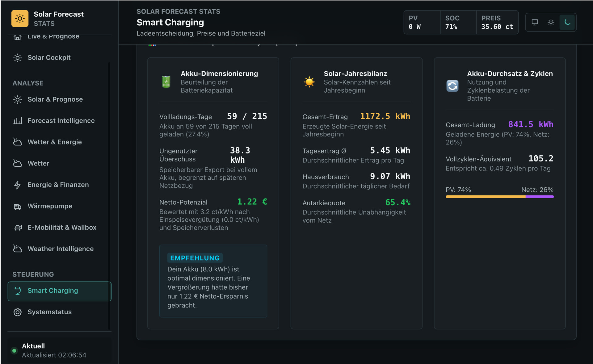Viewport: 593px width, 364px height.
Task: Click the Solar Forecast sun logo
Action: (x=20, y=19)
